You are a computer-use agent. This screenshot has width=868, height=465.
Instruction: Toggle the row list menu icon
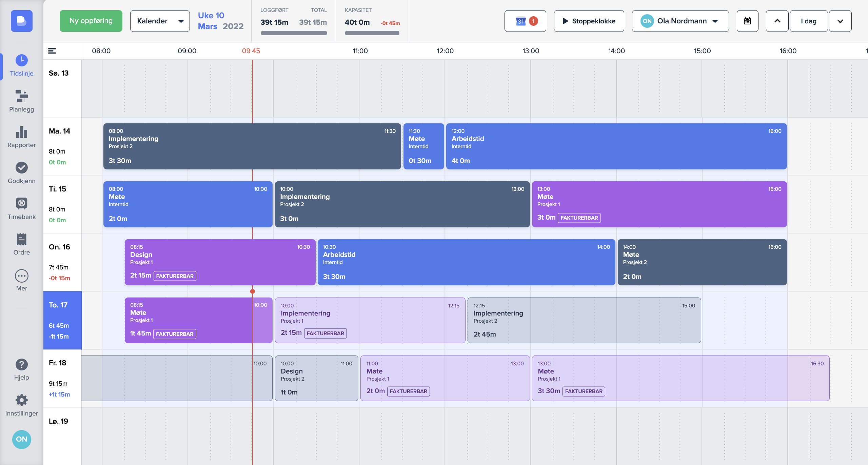click(x=52, y=51)
